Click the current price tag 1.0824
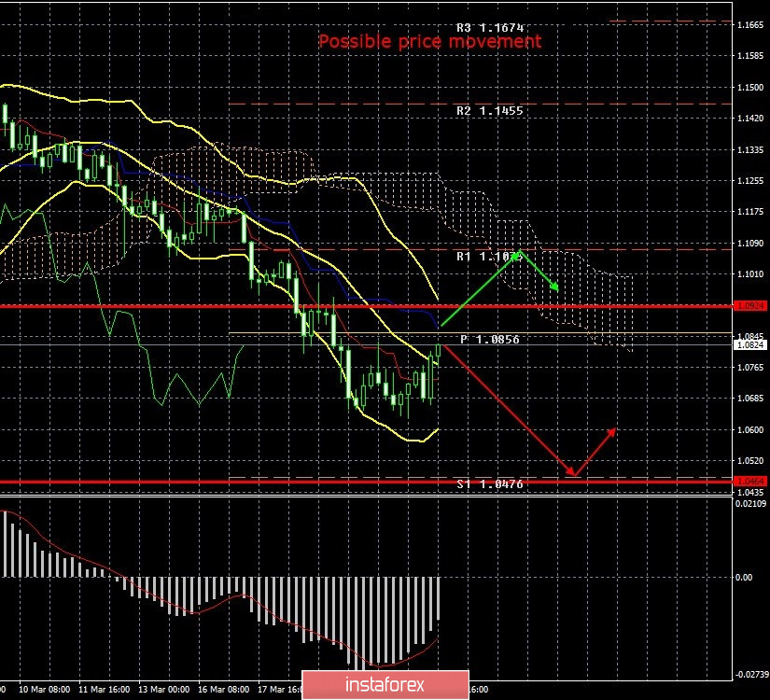The width and height of the screenshot is (770, 700). (x=749, y=344)
